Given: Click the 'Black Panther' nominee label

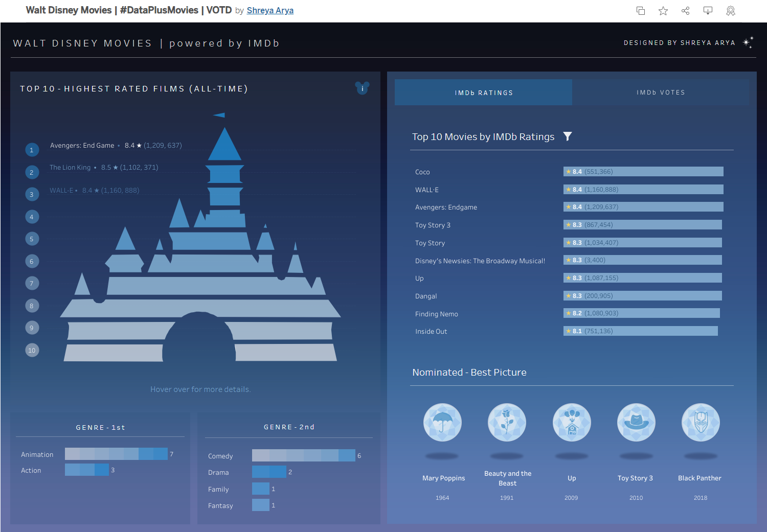Looking at the screenshot, I should (x=700, y=478).
